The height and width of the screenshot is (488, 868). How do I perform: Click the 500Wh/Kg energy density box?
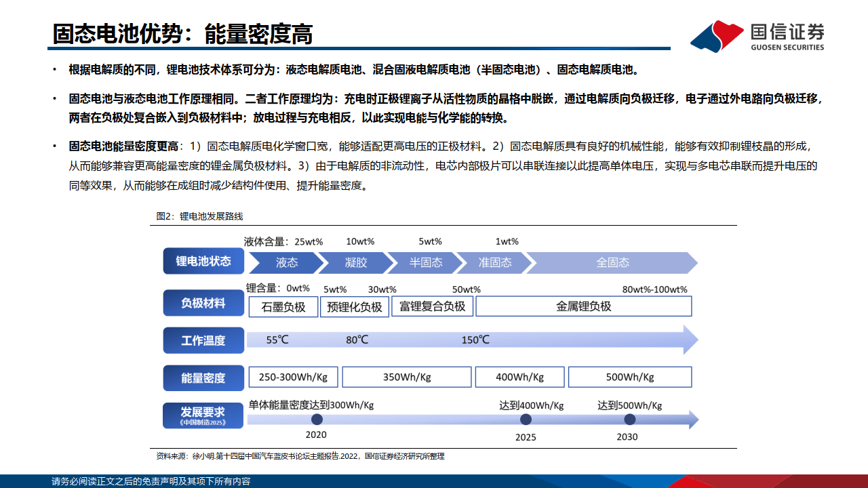click(x=629, y=377)
